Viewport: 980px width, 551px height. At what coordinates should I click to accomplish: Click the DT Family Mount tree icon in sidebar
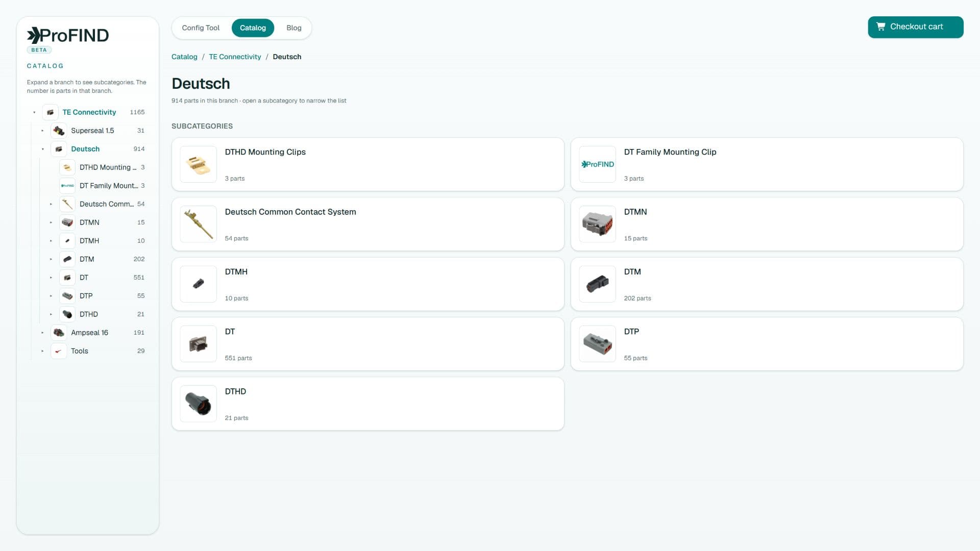point(67,186)
